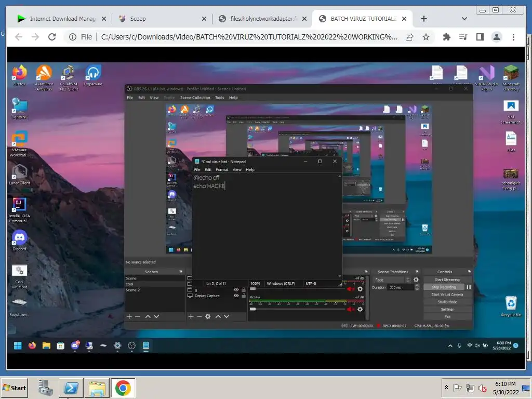The image size is (532, 399).
Task: Click Start Virtual Camera in OBS
Action: tap(447, 295)
